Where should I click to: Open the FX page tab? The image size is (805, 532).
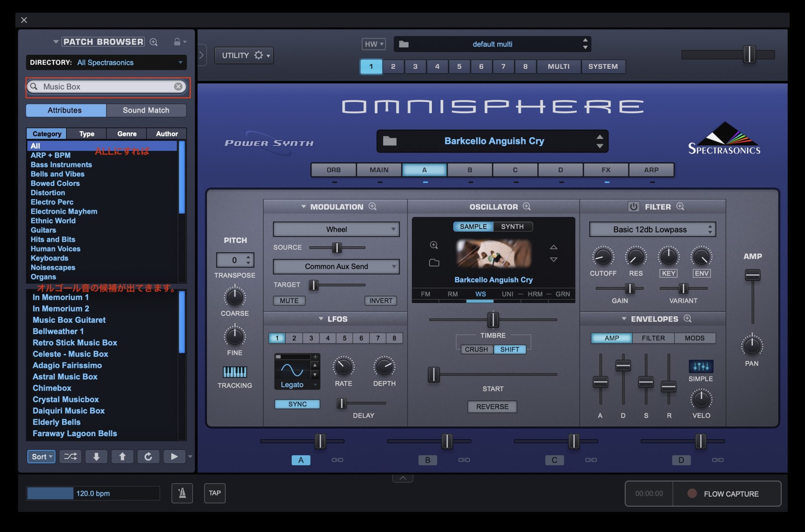point(606,170)
